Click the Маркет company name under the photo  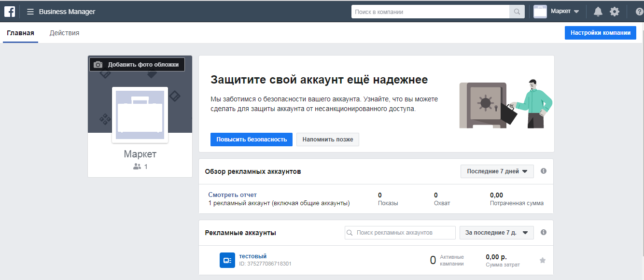click(140, 154)
